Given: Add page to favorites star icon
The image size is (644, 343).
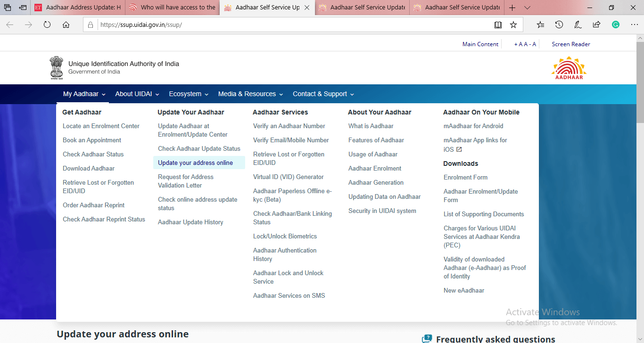Looking at the screenshot, I should tap(513, 25).
